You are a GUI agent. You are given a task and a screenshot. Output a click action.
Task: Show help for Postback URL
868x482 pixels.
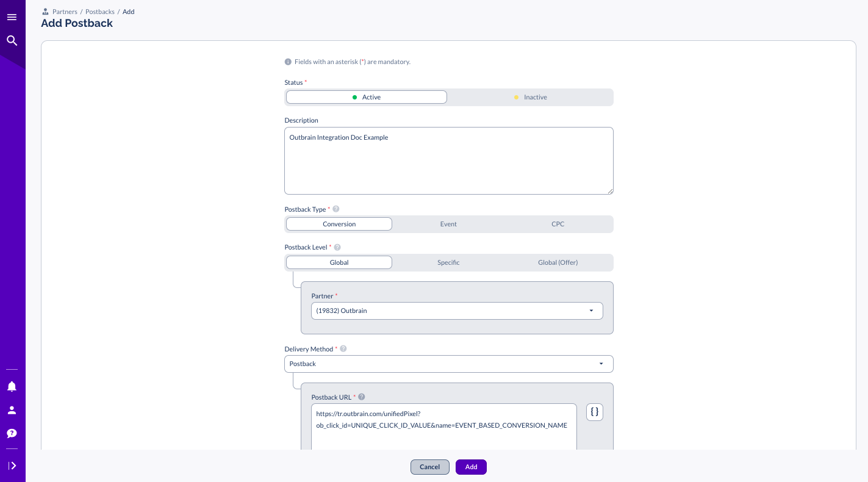pos(362,397)
